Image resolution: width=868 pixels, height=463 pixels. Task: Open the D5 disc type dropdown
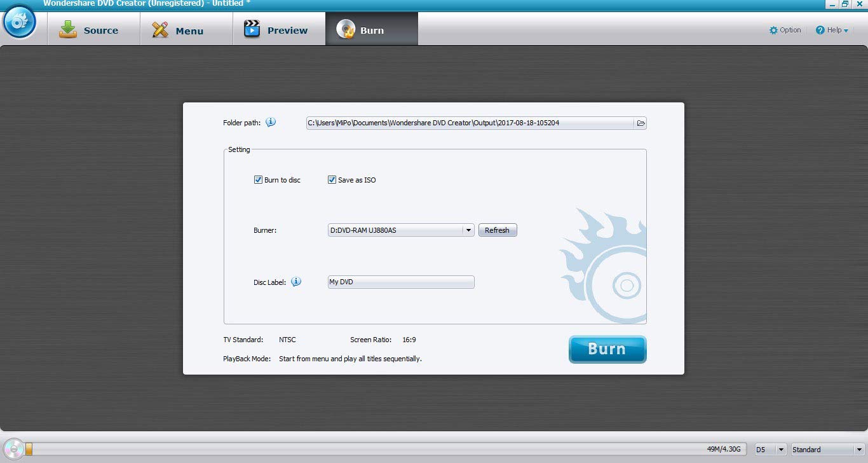[771, 450]
